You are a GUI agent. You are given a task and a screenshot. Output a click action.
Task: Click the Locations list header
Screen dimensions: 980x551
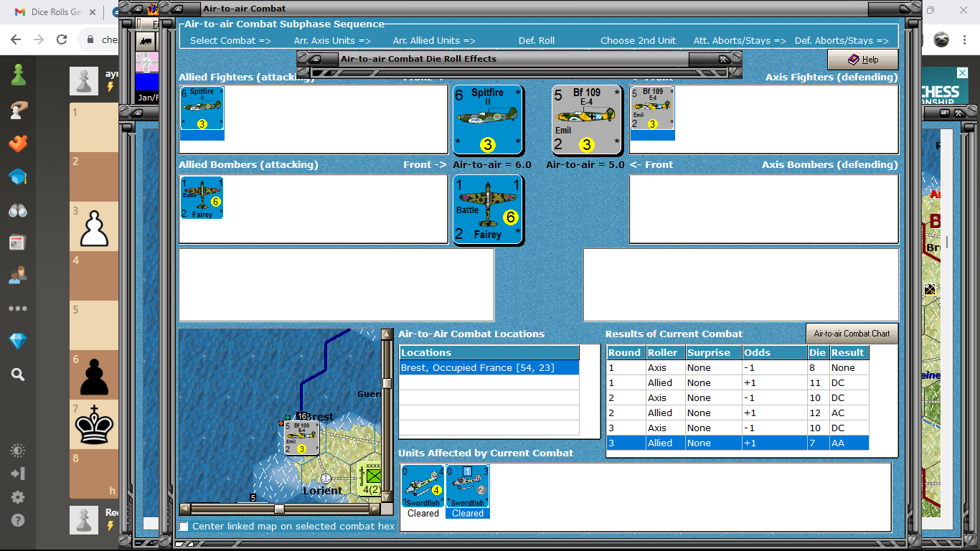click(489, 352)
